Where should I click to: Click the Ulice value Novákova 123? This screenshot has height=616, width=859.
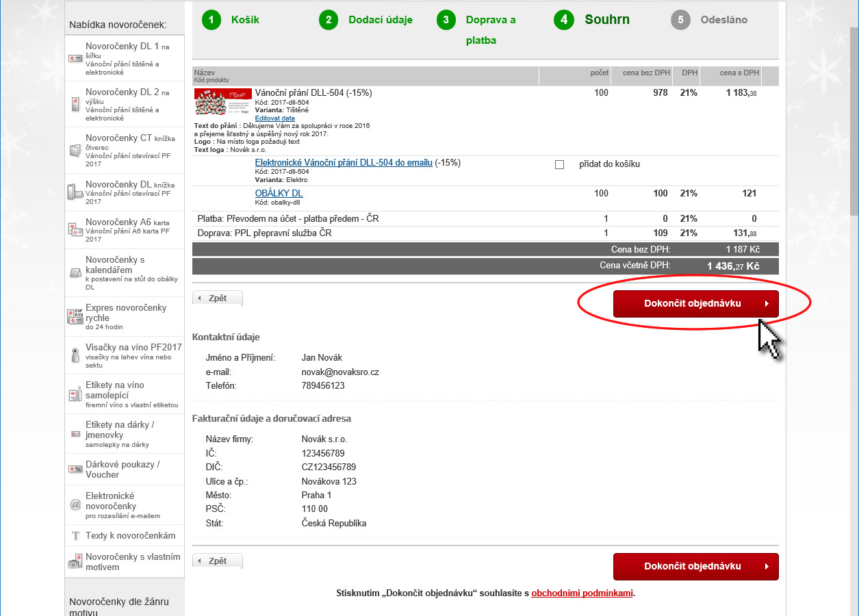coord(329,481)
